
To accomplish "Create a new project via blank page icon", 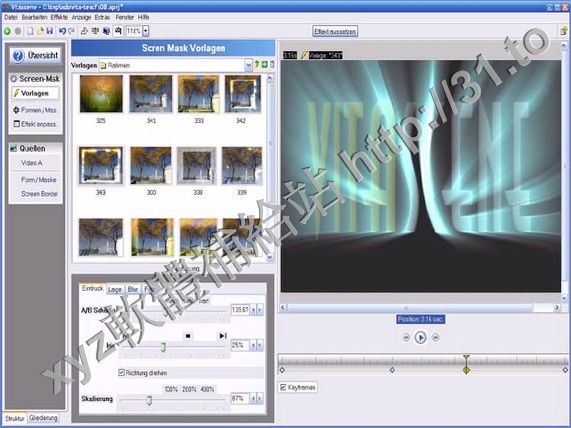I will coord(30,31).
